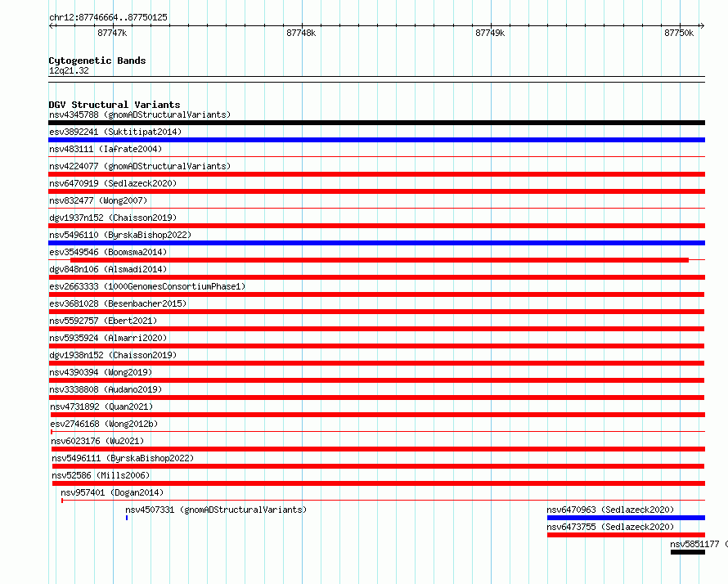Viewport: 728px width, 584px height.
Task: Open variant nsv6470919 (Sedlazeck2020) label
Action: [113, 183]
